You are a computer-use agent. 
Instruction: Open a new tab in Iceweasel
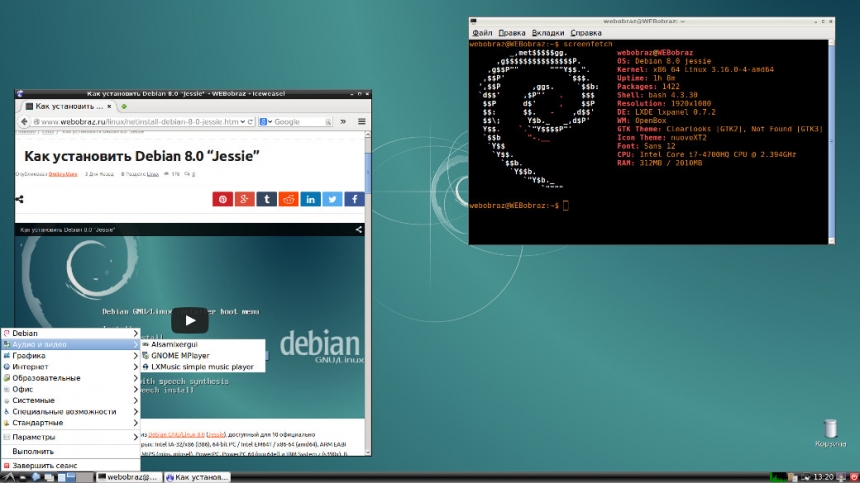click(124, 106)
